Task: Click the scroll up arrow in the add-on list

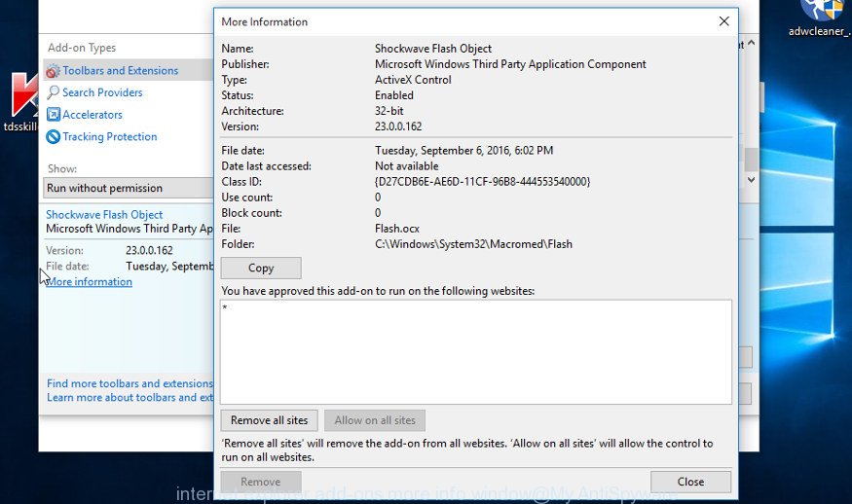Action: pyautogui.click(x=751, y=43)
